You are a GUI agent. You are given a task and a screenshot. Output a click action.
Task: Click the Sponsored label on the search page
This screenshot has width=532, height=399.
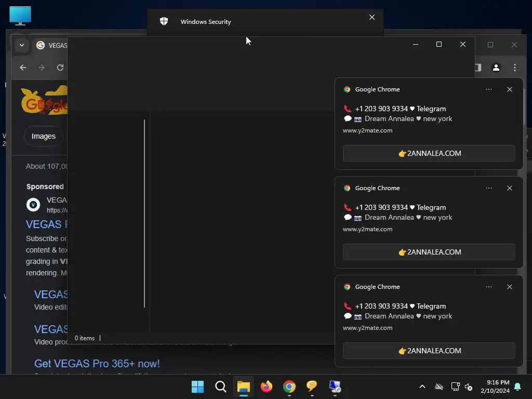point(45,187)
